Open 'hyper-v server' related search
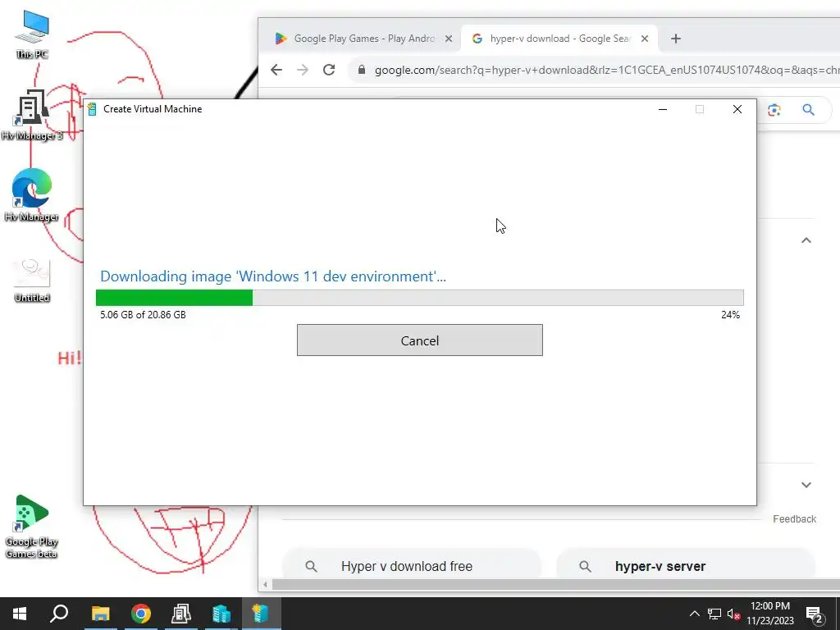 (687, 566)
